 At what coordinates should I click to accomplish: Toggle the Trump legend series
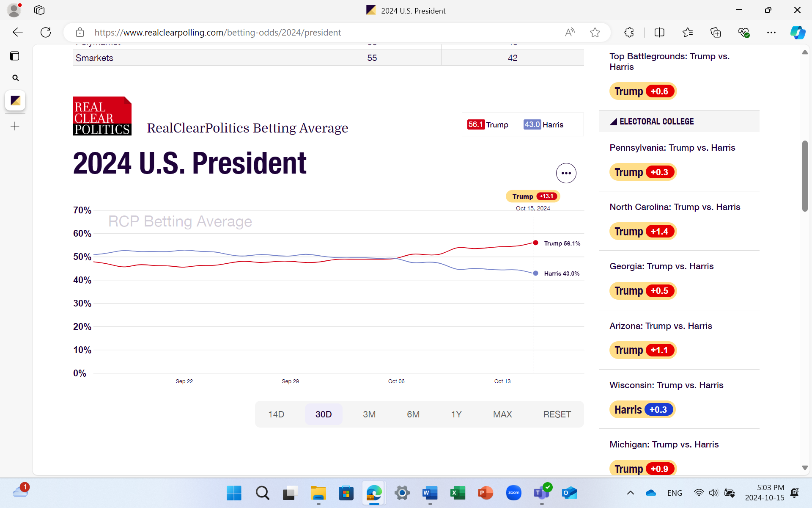[488, 124]
